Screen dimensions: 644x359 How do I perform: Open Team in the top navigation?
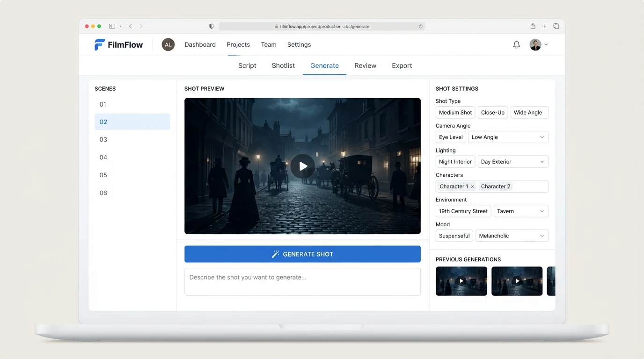point(269,45)
